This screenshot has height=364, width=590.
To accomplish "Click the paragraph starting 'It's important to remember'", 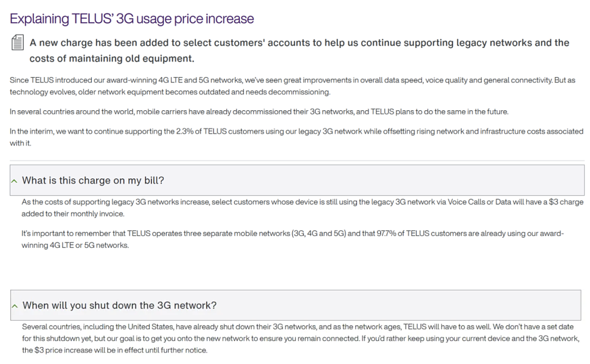I will 292,239.
